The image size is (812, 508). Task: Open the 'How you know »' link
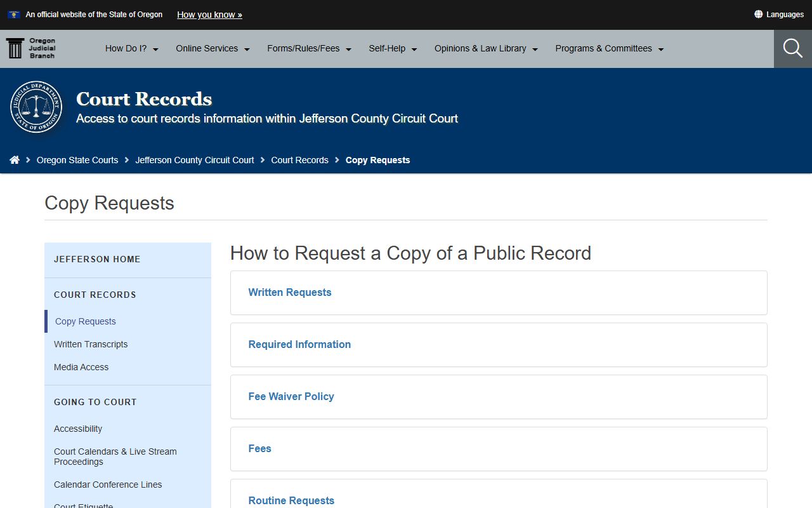click(x=209, y=15)
